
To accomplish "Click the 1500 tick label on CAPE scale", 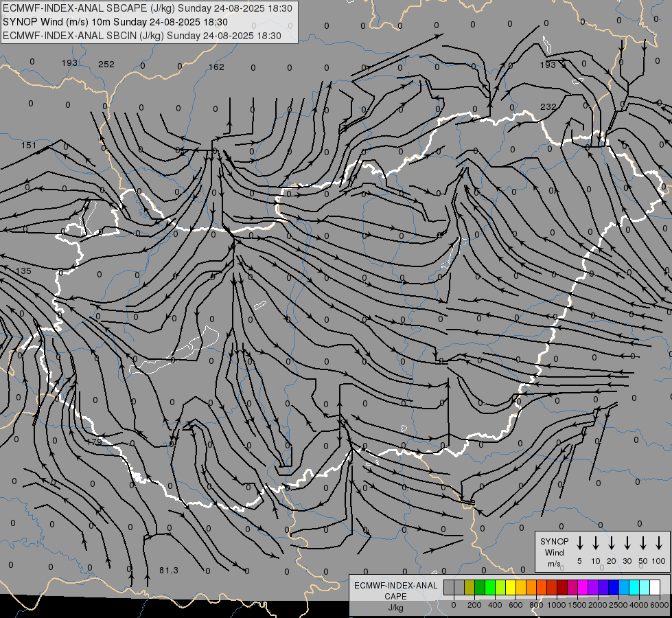I will [x=577, y=605].
